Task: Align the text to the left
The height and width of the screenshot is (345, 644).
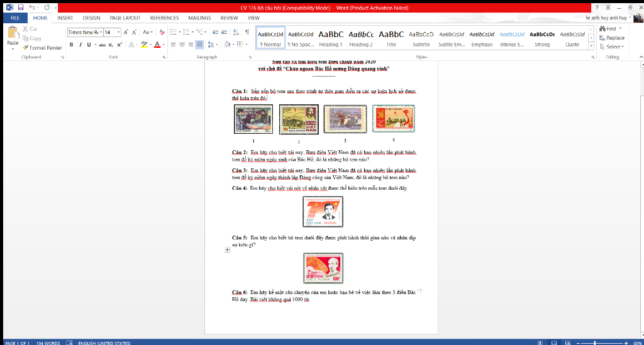Action: coord(173,45)
